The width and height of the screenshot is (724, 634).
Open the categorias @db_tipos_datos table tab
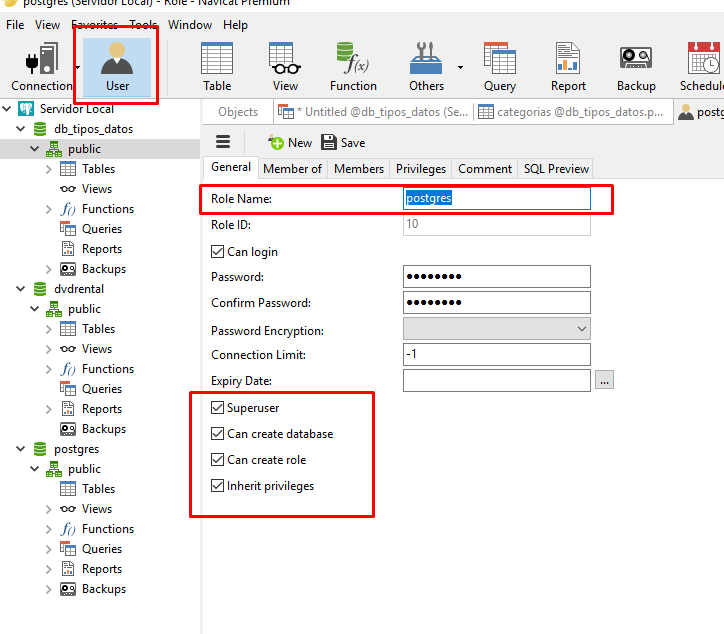(x=571, y=112)
